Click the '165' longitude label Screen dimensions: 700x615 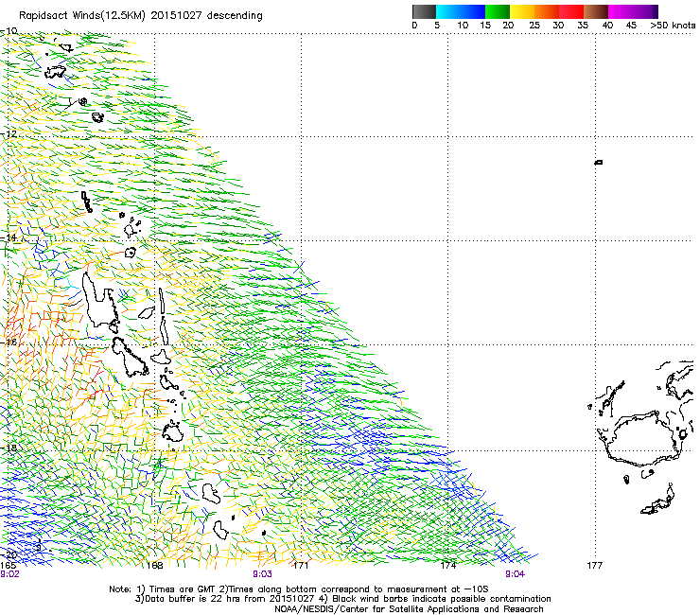tap(8, 565)
